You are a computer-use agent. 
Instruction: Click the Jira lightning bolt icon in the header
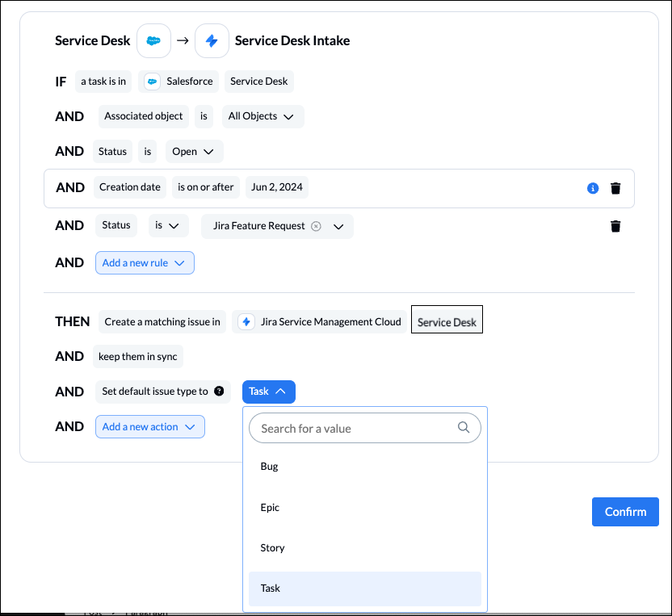pyautogui.click(x=212, y=40)
